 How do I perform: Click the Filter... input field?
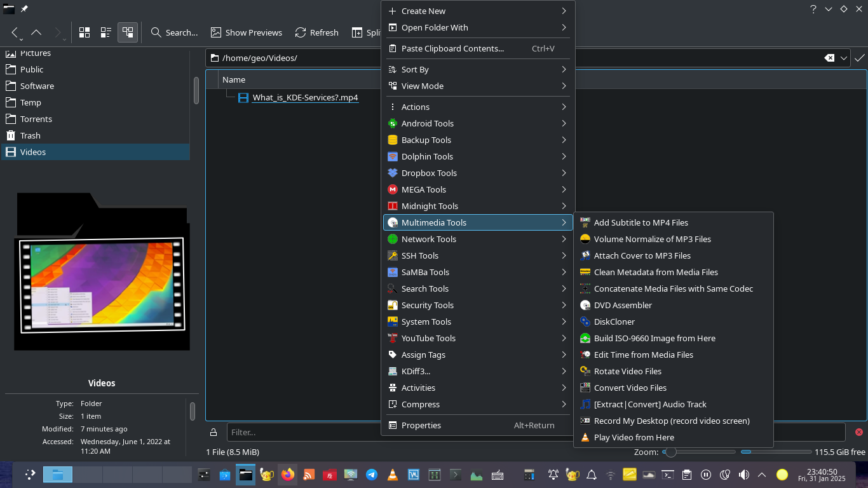coord(536,432)
